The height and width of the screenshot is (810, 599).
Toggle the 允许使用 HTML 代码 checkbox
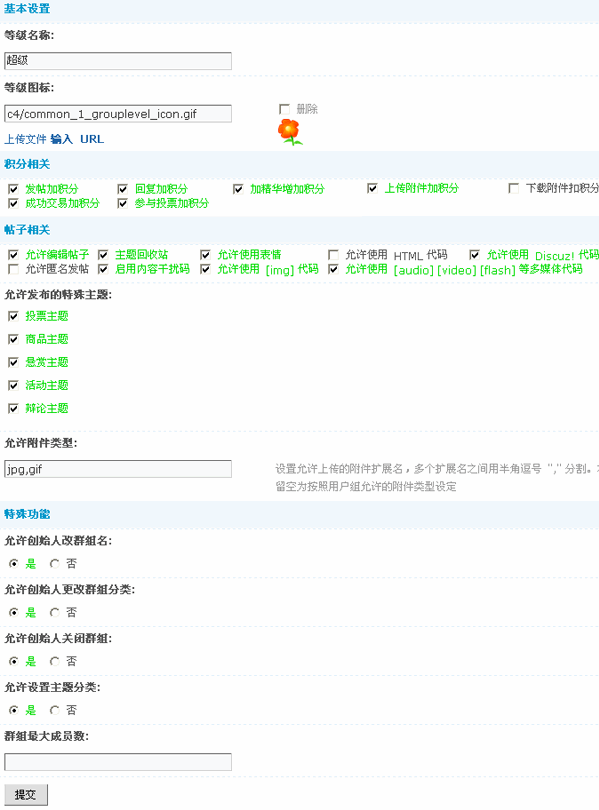334,255
